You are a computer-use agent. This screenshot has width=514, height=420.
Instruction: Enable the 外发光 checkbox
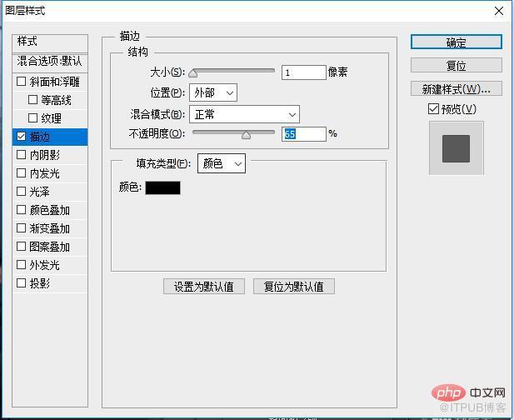tap(21, 265)
